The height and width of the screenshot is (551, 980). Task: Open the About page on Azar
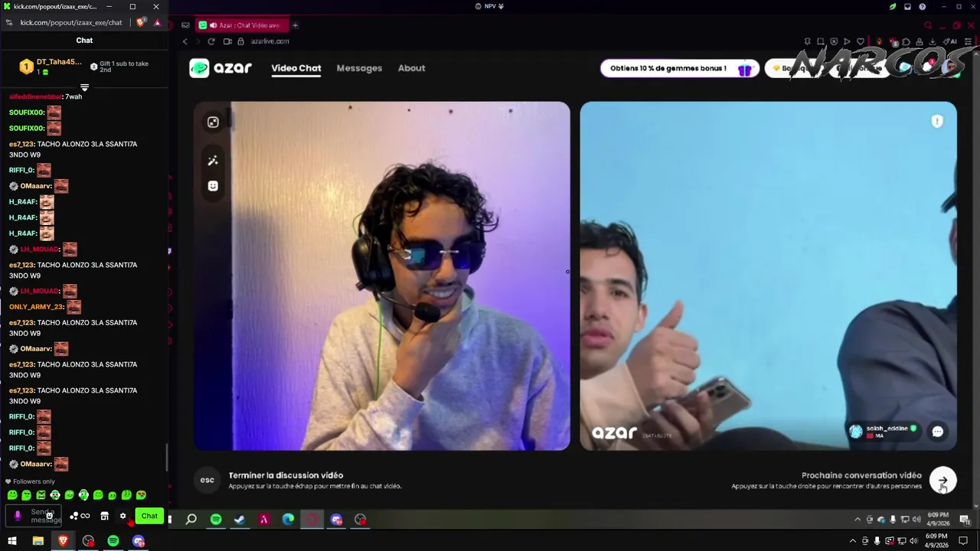coord(411,68)
